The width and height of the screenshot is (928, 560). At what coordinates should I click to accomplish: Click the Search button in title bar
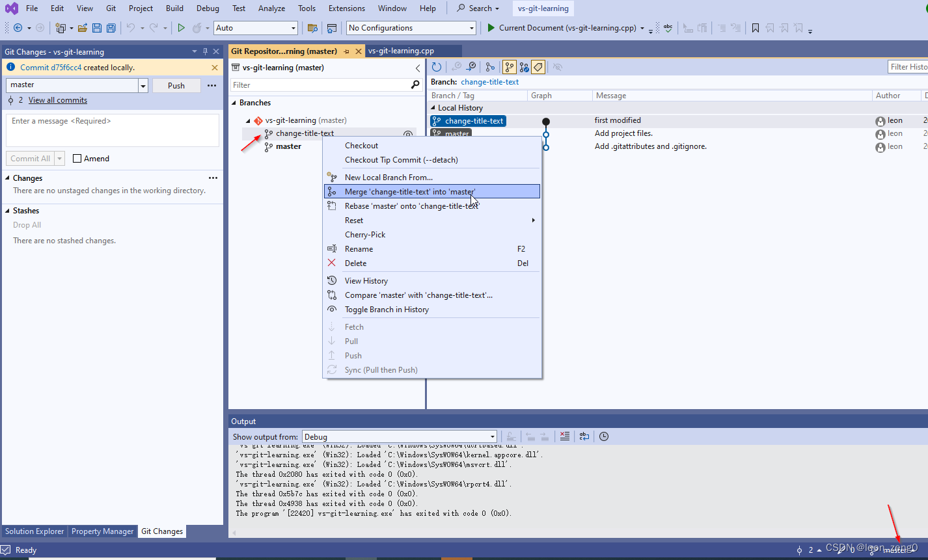coord(478,8)
